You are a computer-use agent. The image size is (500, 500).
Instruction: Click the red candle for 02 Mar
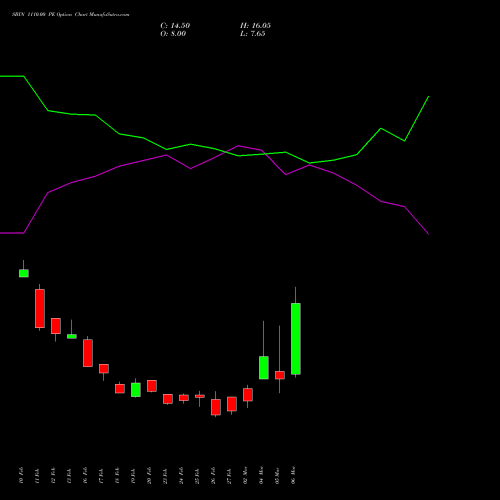coord(248,395)
